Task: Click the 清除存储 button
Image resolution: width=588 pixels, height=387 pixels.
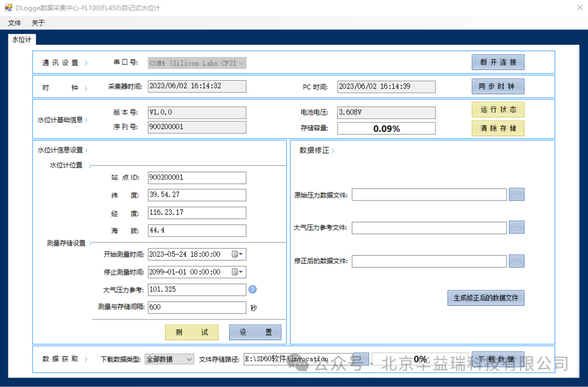Action: click(497, 128)
